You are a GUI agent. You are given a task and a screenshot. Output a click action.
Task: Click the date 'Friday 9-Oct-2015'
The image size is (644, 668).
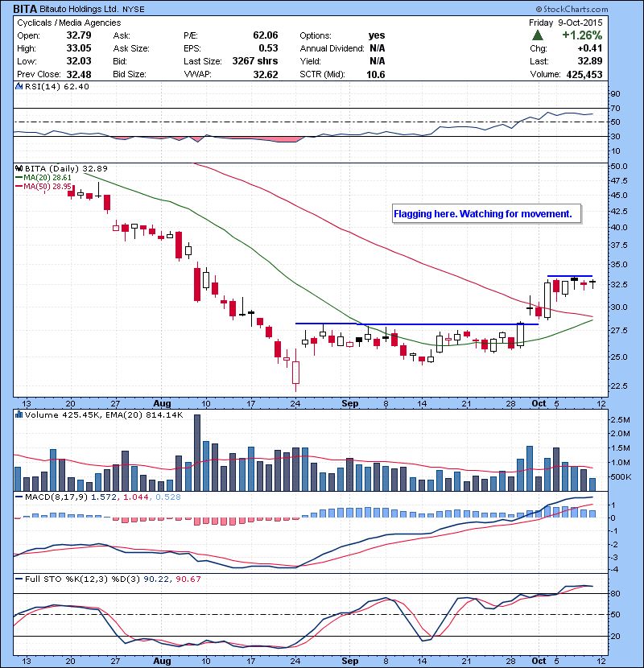coord(566,23)
